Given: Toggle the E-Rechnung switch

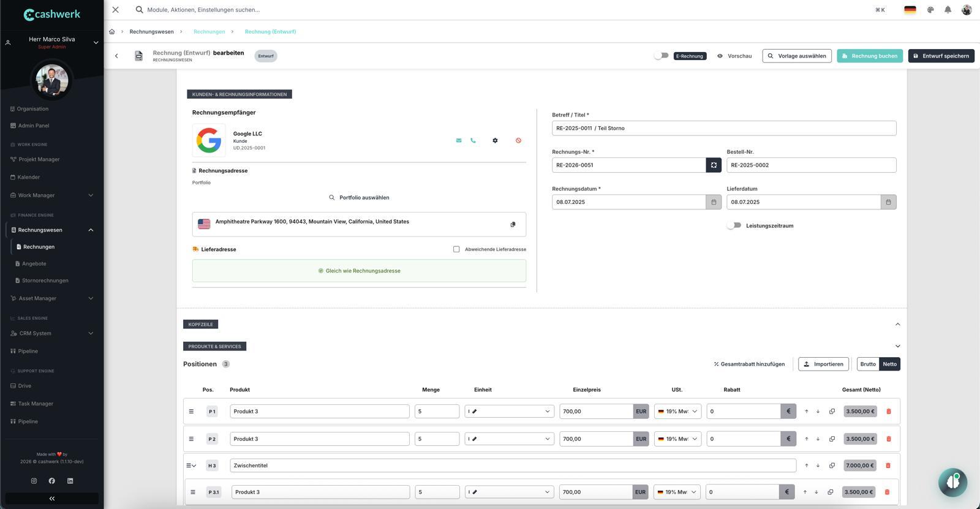Looking at the screenshot, I should [661, 56].
